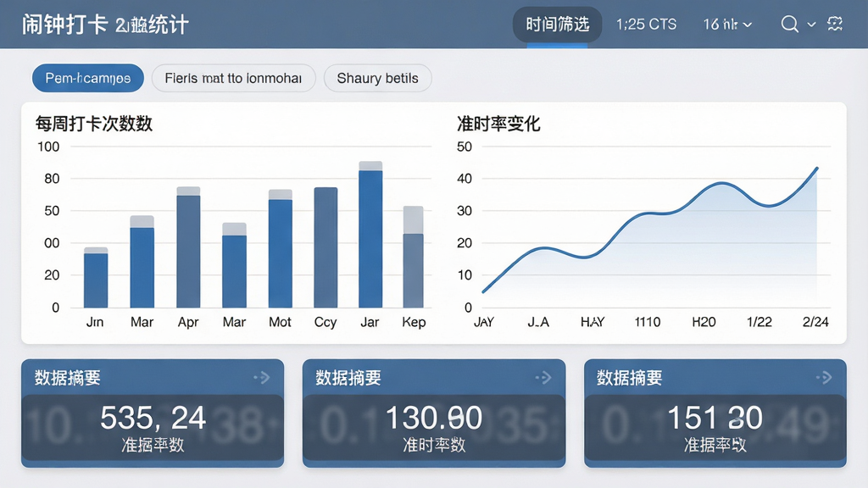Open the face icon in header
The height and width of the screenshot is (488, 868).
tap(835, 24)
